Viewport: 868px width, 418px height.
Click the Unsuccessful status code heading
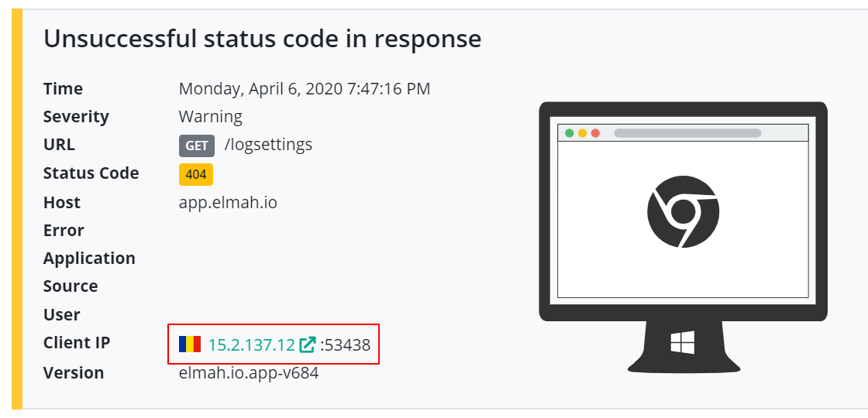[263, 39]
